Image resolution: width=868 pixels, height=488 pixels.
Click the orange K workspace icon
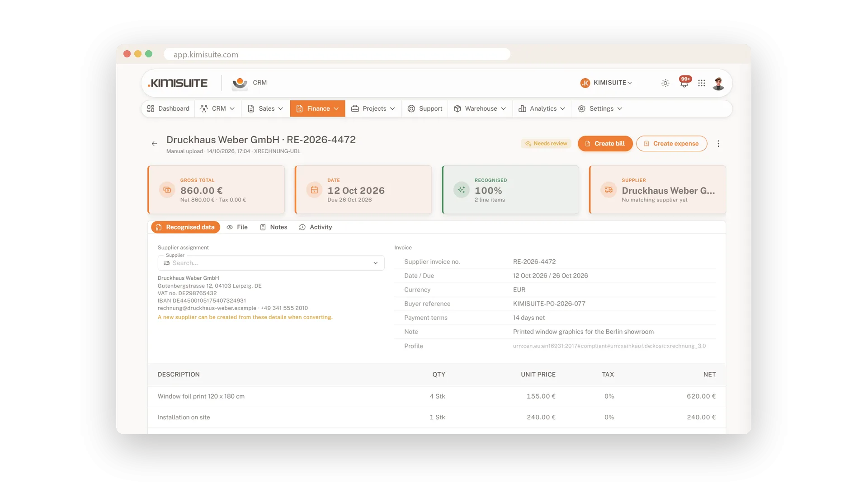tap(585, 83)
